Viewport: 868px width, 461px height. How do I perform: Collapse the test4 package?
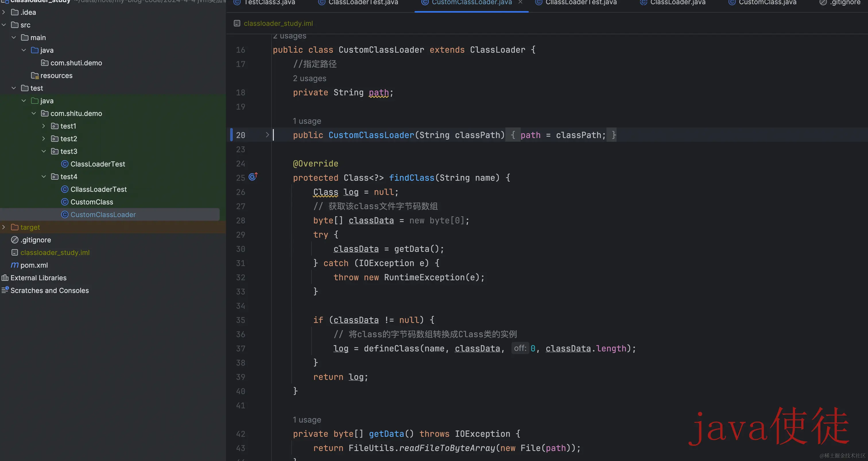pyautogui.click(x=43, y=177)
